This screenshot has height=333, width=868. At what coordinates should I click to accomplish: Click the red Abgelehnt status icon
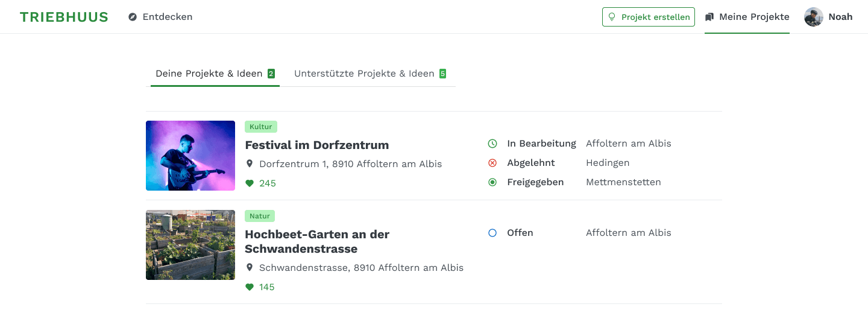[492, 163]
